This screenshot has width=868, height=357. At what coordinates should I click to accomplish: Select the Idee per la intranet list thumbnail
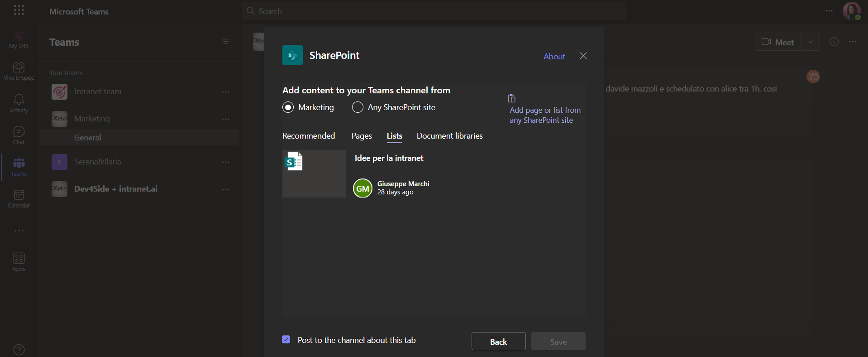(x=314, y=174)
